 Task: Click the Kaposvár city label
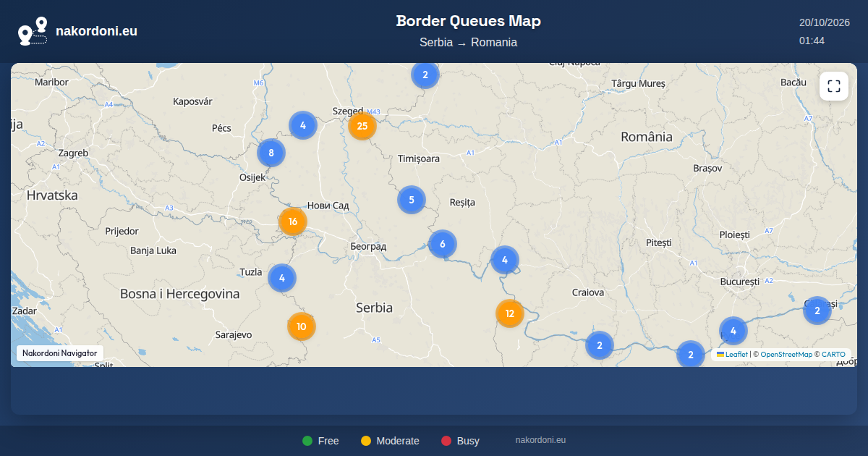coord(192,101)
